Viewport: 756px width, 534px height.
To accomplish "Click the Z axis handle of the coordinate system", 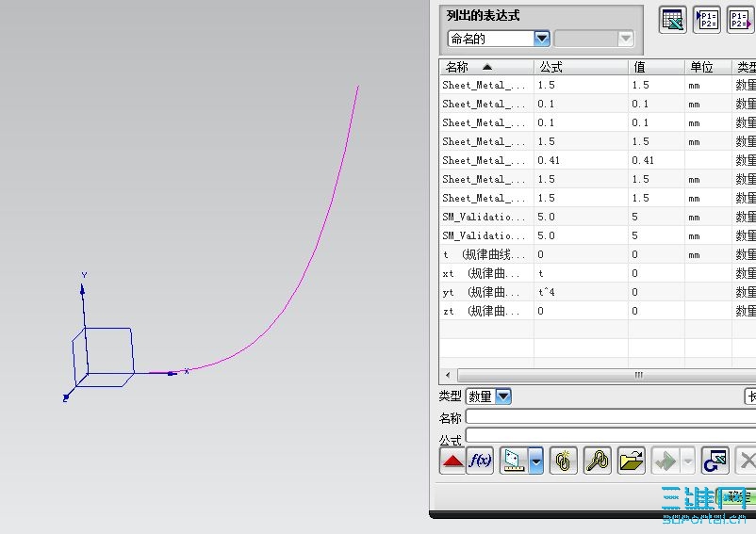I will pyautogui.click(x=66, y=397).
